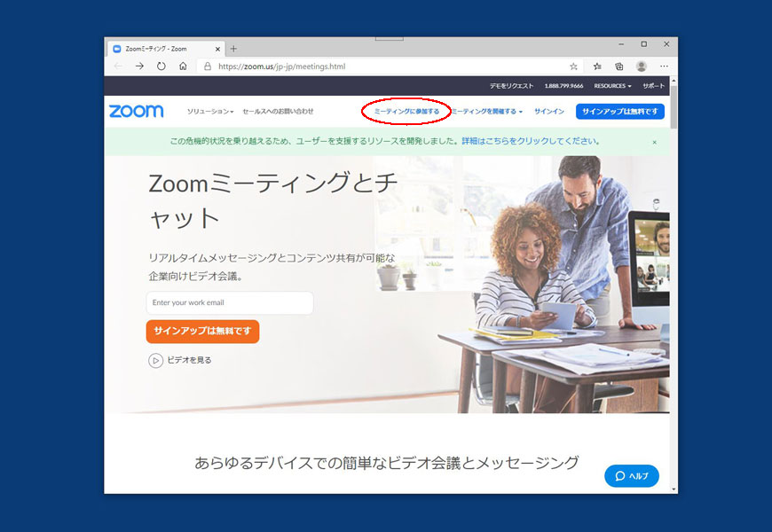Open セールスへのお問い合わせ link
The image size is (772, 532).
[278, 111]
